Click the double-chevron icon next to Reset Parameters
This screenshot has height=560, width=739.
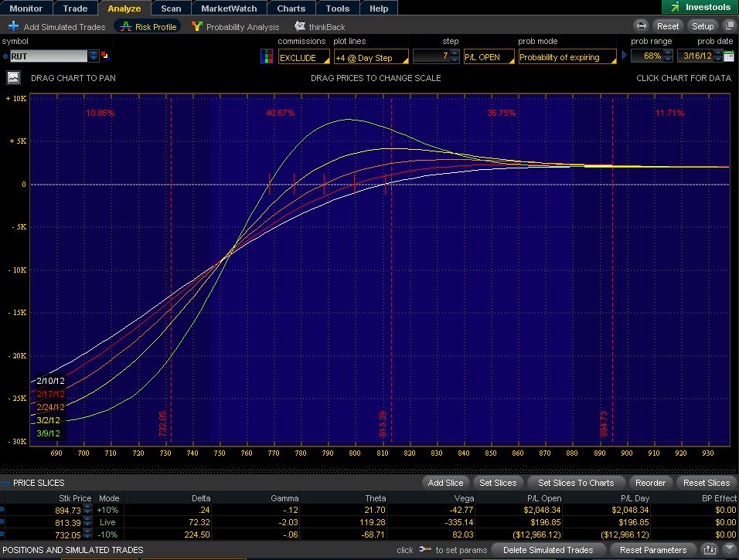click(x=729, y=550)
